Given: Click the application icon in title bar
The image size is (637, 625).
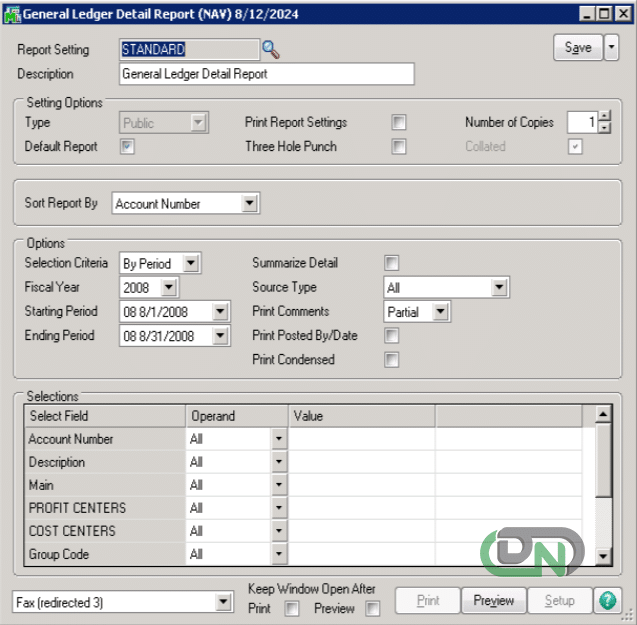Looking at the screenshot, I should click(12, 15).
